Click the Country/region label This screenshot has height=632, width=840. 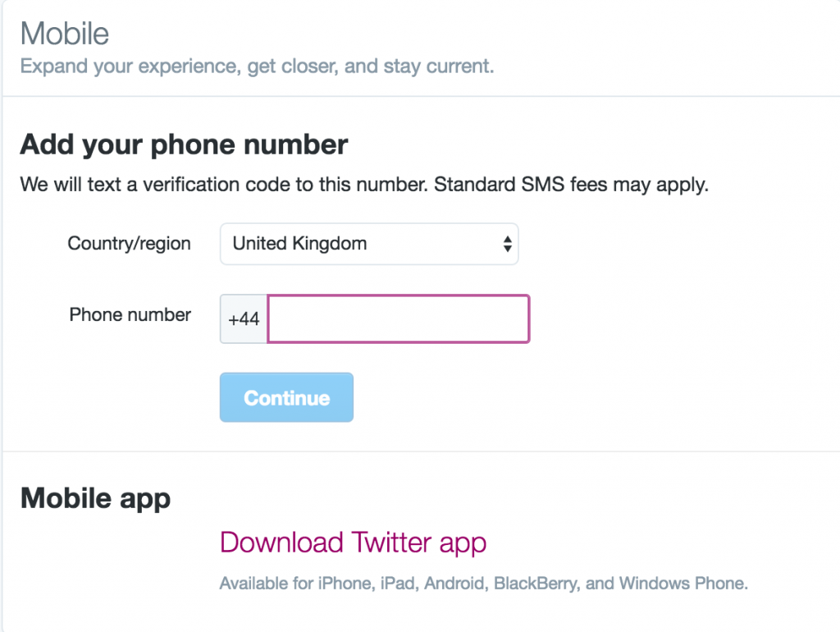(129, 244)
